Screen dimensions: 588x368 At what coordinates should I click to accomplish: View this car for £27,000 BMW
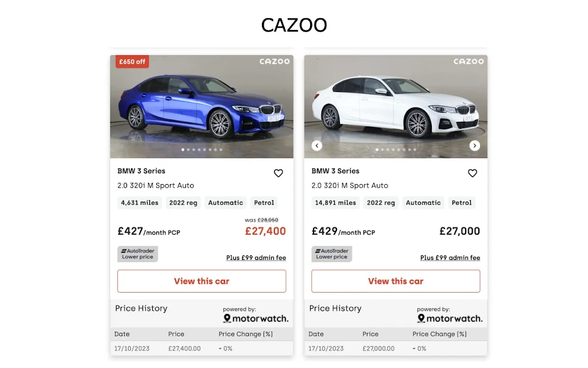(396, 281)
